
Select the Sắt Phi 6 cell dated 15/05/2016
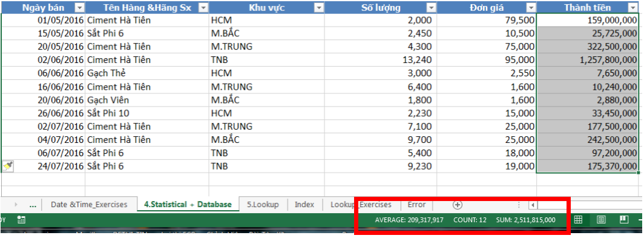click(147, 33)
